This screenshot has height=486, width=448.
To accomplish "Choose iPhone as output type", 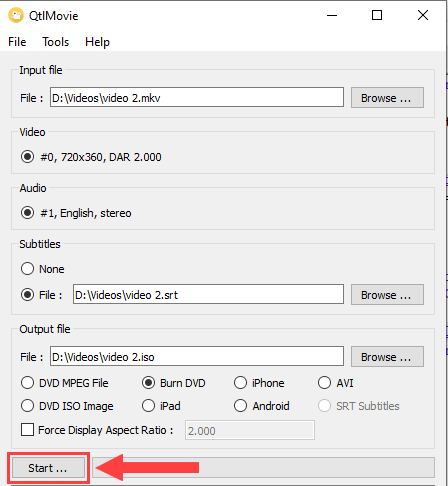I will click(259, 383).
